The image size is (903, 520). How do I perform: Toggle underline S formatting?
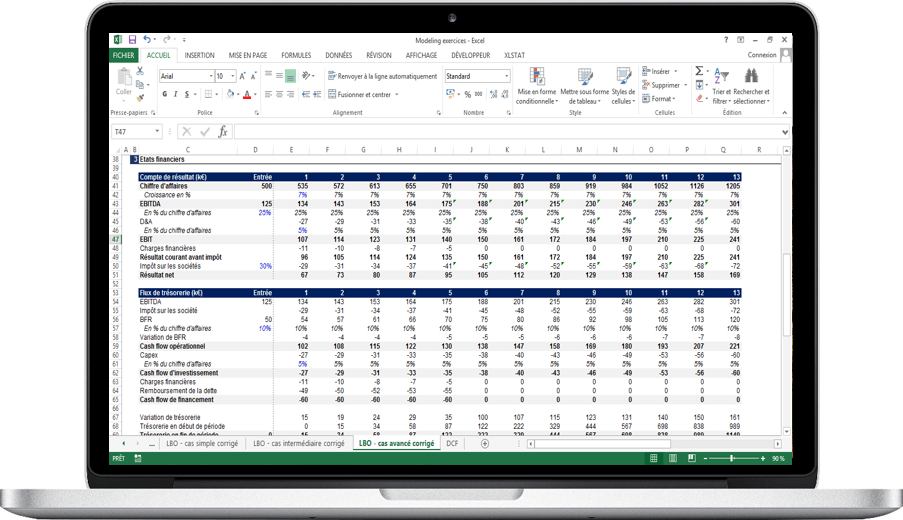pyautogui.click(x=187, y=94)
